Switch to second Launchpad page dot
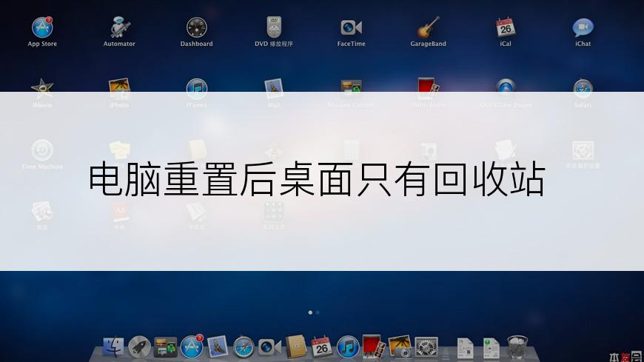 [318, 312]
